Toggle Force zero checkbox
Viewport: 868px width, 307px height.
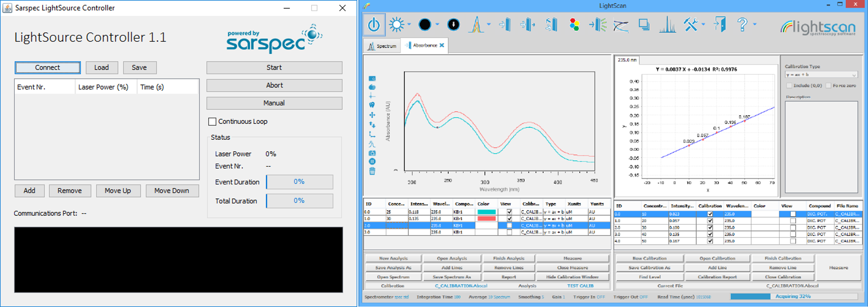pos(828,85)
